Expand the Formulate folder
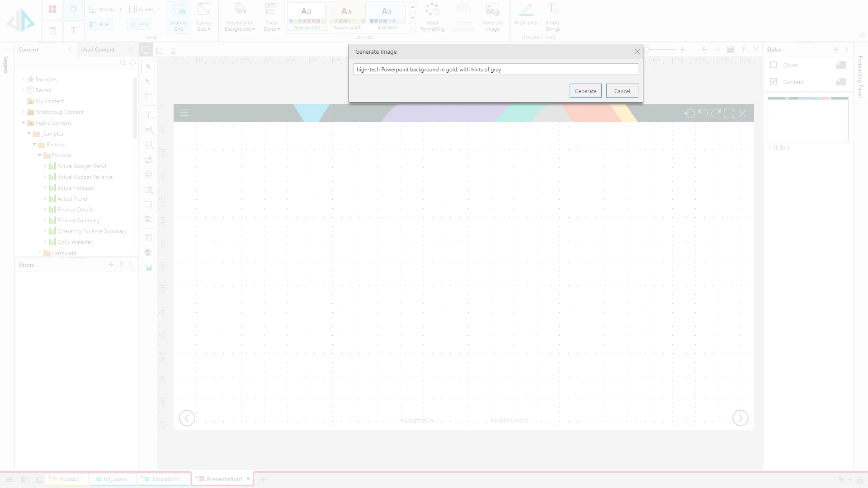The height and width of the screenshot is (488, 868). pos(40,253)
